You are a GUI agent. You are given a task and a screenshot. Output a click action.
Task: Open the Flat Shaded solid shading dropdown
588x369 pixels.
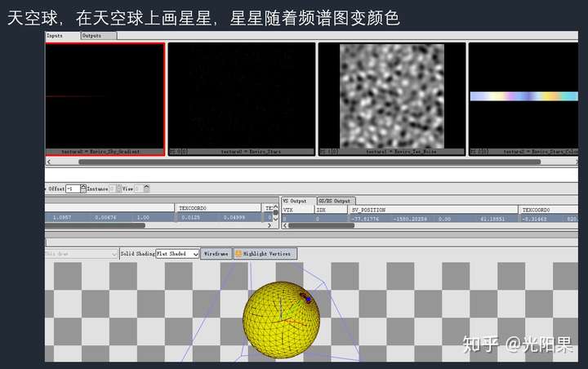tap(177, 254)
